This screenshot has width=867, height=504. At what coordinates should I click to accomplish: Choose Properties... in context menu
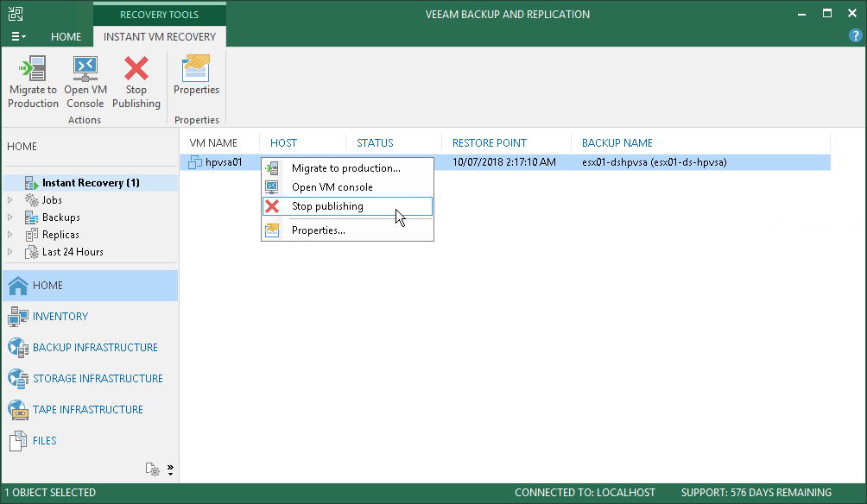(347, 230)
